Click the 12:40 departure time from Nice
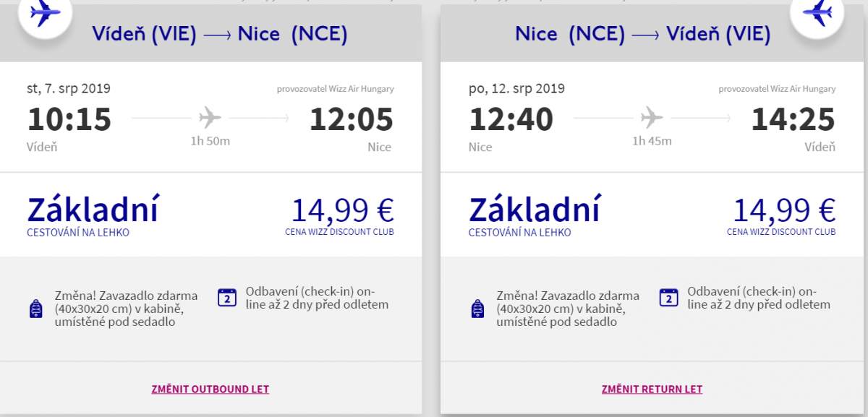The height and width of the screenshot is (417, 868). pyautogui.click(x=511, y=119)
